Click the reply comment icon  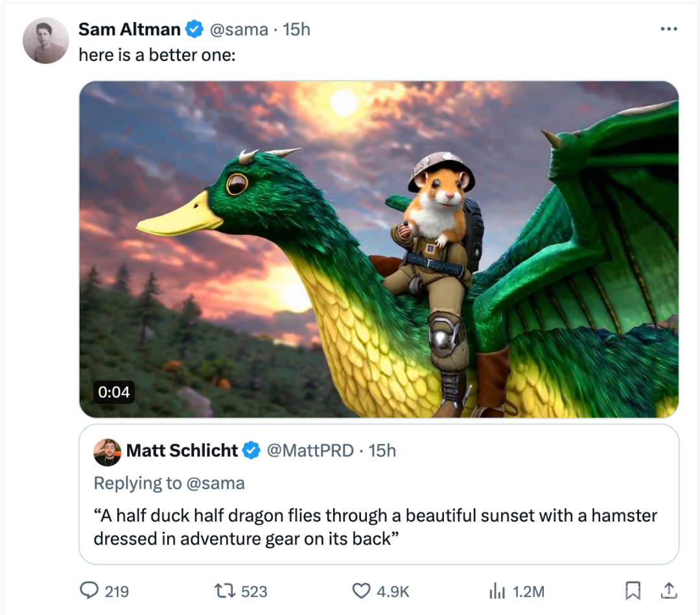click(x=89, y=590)
